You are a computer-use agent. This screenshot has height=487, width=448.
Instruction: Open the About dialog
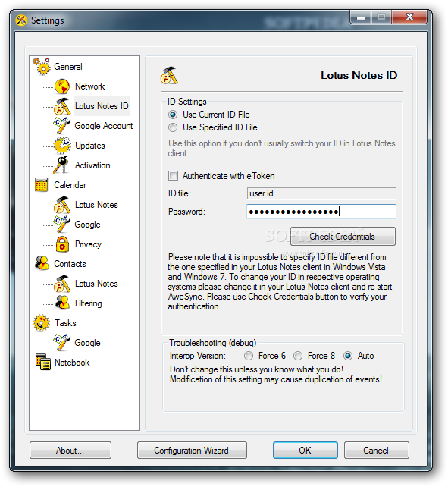click(70, 451)
